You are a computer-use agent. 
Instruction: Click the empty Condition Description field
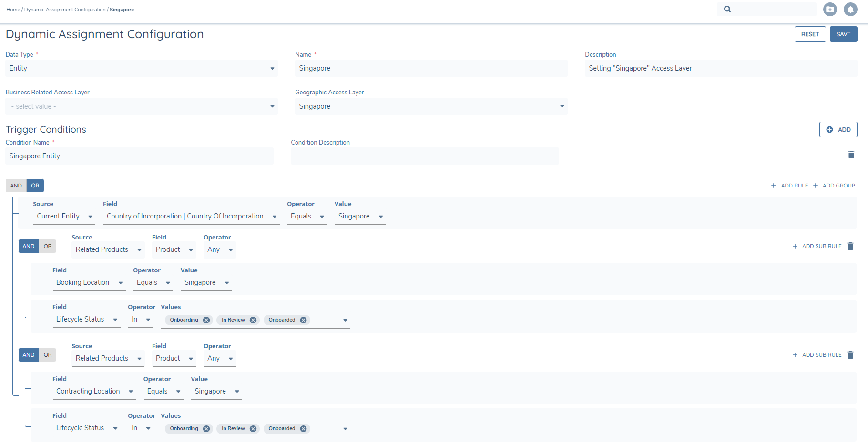pos(425,156)
